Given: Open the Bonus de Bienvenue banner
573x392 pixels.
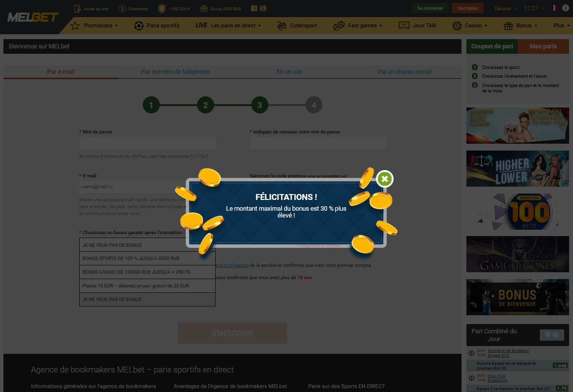Looking at the screenshot, I should [x=517, y=297].
